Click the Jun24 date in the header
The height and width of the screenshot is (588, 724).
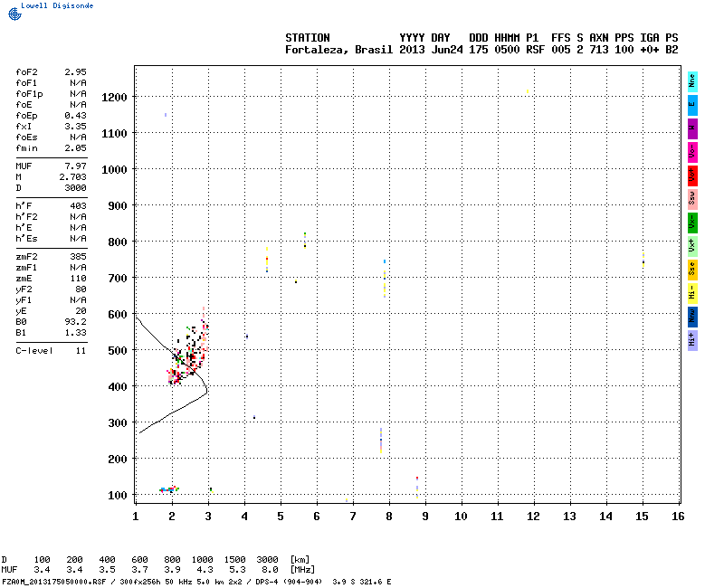tap(447, 50)
